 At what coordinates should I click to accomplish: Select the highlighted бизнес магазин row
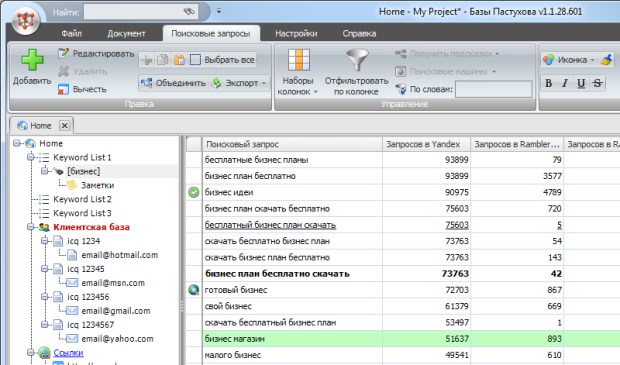click(x=403, y=339)
